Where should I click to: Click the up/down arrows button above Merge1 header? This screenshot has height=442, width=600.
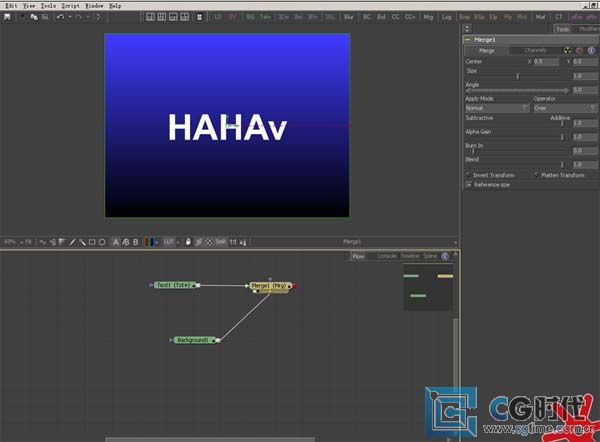[467, 29]
